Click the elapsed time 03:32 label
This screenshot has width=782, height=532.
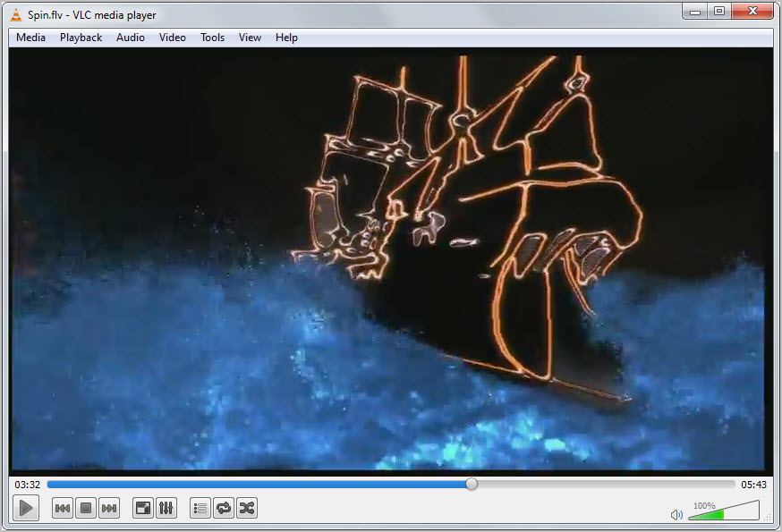point(27,485)
